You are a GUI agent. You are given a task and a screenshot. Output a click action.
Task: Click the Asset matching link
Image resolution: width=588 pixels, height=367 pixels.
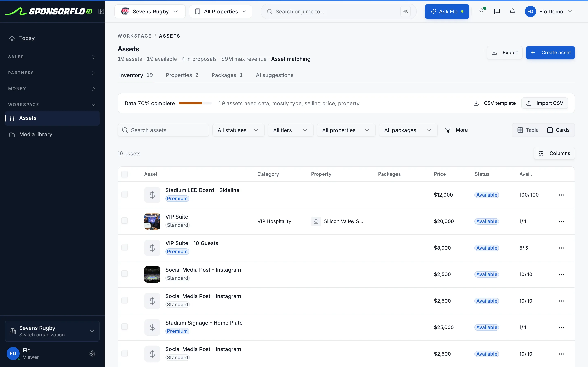tap(291, 59)
